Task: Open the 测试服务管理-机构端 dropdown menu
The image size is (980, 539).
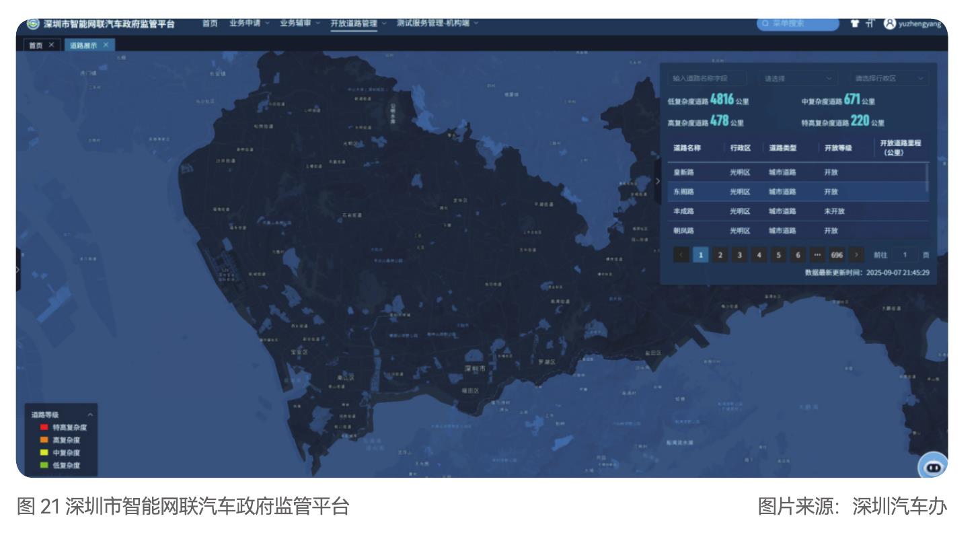Action: [x=437, y=23]
